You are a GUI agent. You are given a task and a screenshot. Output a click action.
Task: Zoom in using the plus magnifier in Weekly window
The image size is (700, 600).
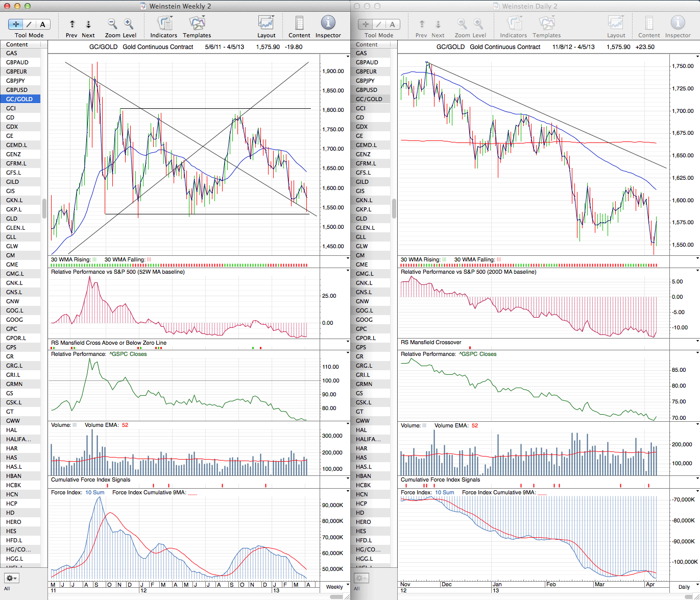click(129, 24)
